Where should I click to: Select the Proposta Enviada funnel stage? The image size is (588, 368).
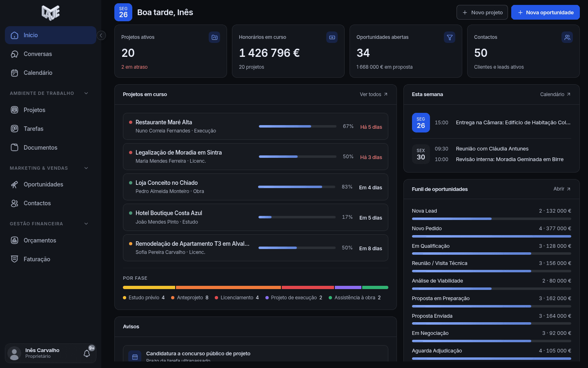492,319
